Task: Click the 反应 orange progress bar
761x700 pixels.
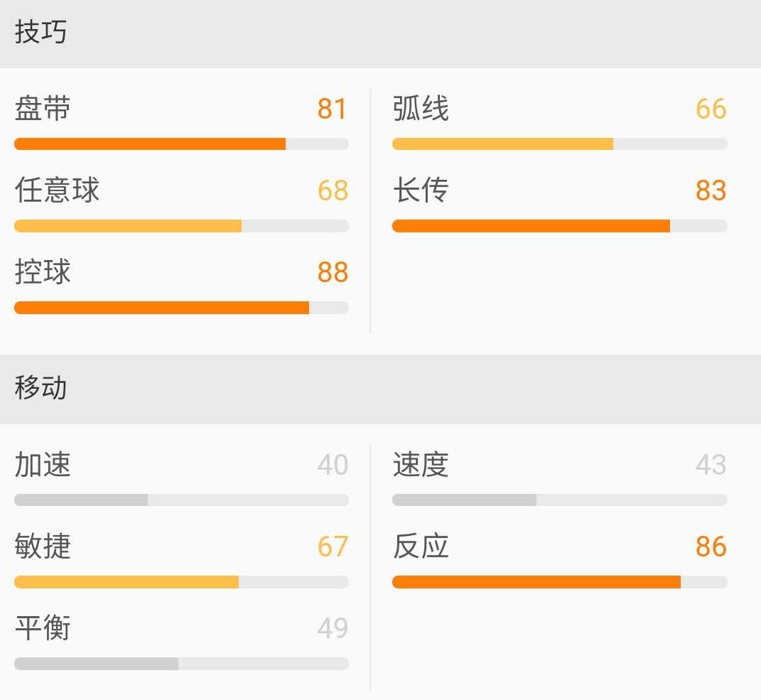Action: point(559,582)
